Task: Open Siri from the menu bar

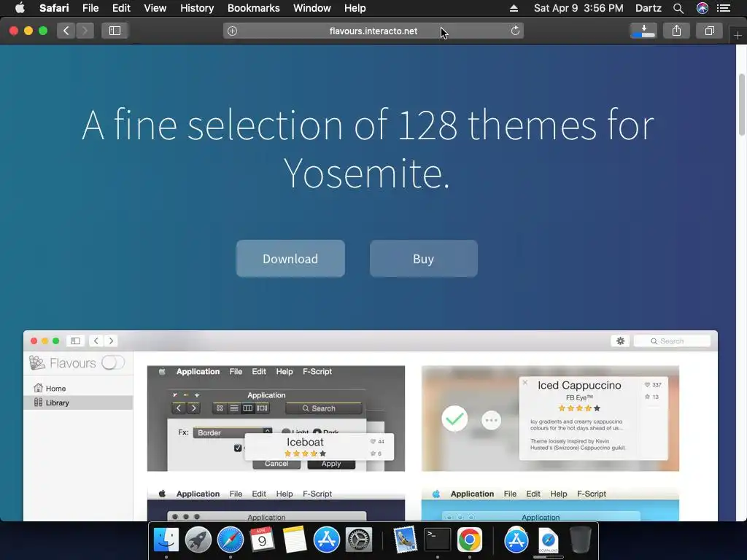Action: (x=703, y=8)
